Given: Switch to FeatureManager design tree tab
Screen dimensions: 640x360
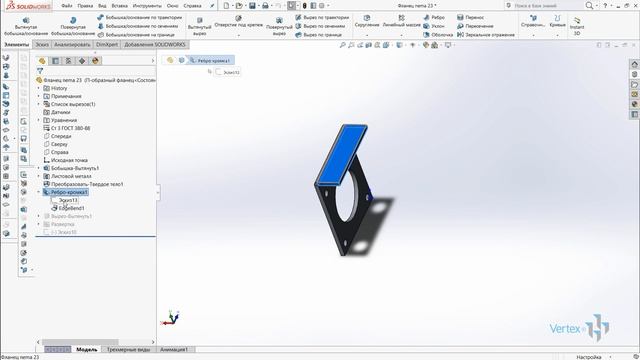Looking at the screenshot, I should click(42, 61).
